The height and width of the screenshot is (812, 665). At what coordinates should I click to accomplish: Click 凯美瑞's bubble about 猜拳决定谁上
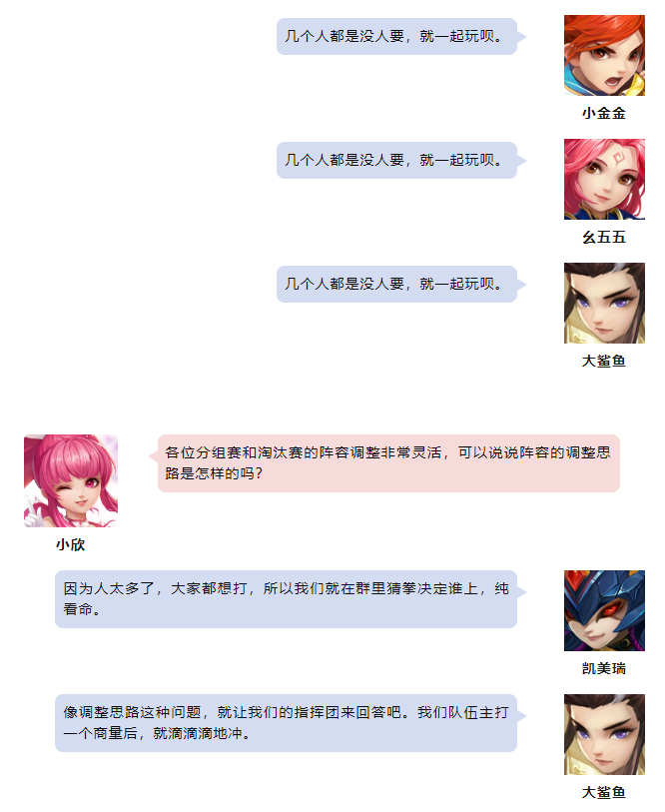[286, 599]
